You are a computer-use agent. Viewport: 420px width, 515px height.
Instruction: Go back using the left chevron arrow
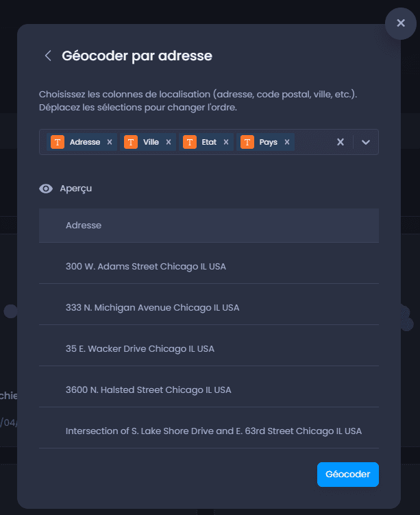(48, 56)
